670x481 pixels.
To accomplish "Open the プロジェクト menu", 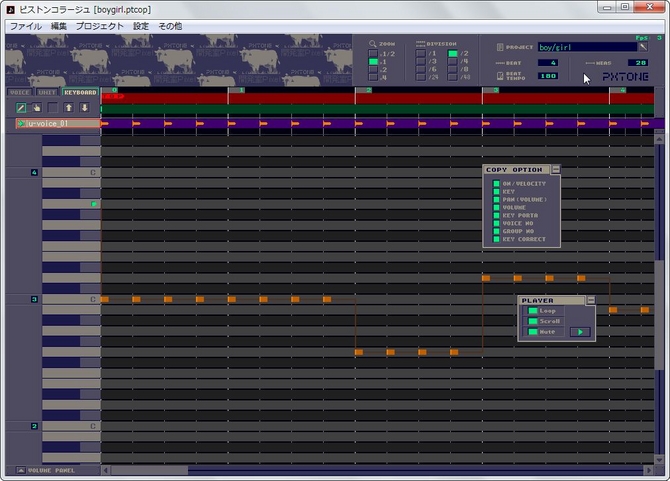I will [x=100, y=25].
